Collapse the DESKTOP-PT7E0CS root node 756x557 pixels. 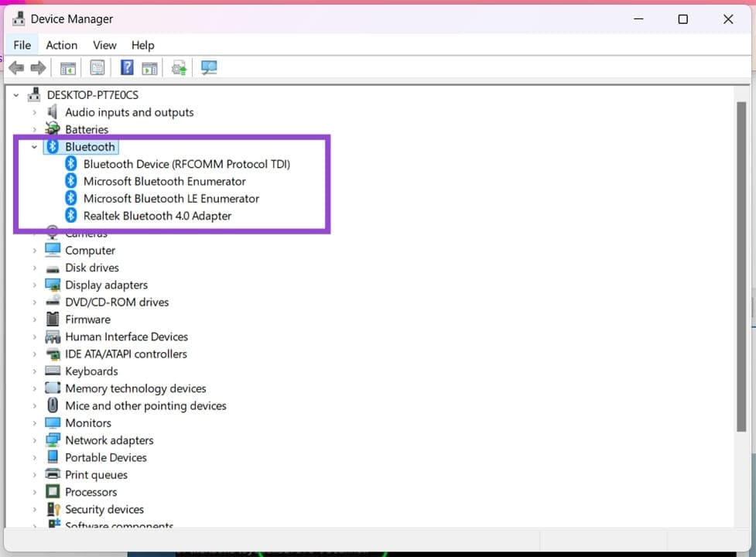[x=15, y=94]
